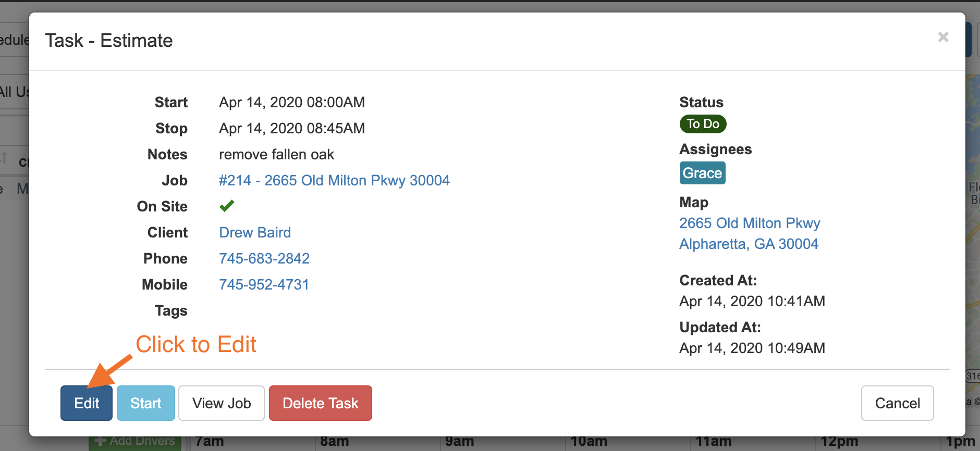The height and width of the screenshot is (451, 980).
Task: Click the green On Site checkmark
Action: point(227,206)
